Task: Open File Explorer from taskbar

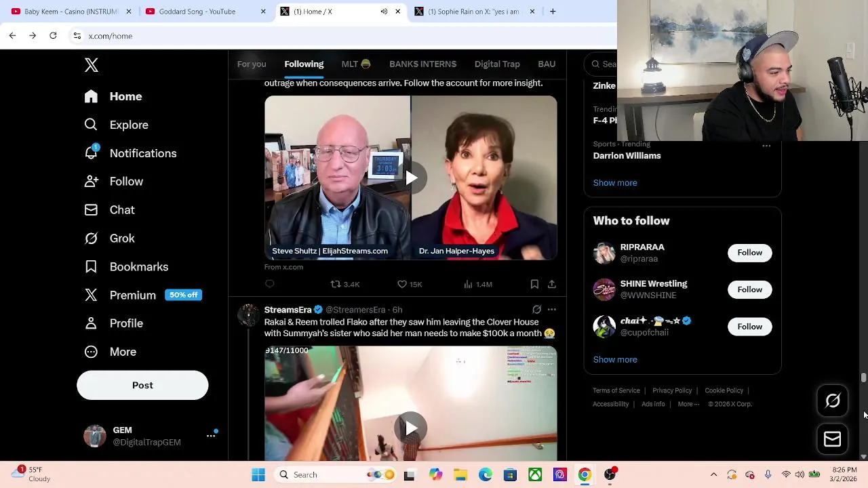Action: [x=460, y=474]
